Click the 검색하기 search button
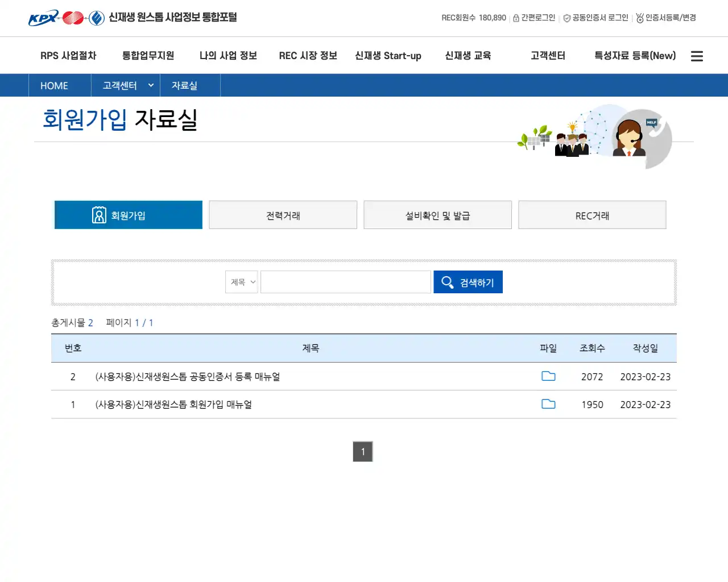 click(x=468, y=282)
